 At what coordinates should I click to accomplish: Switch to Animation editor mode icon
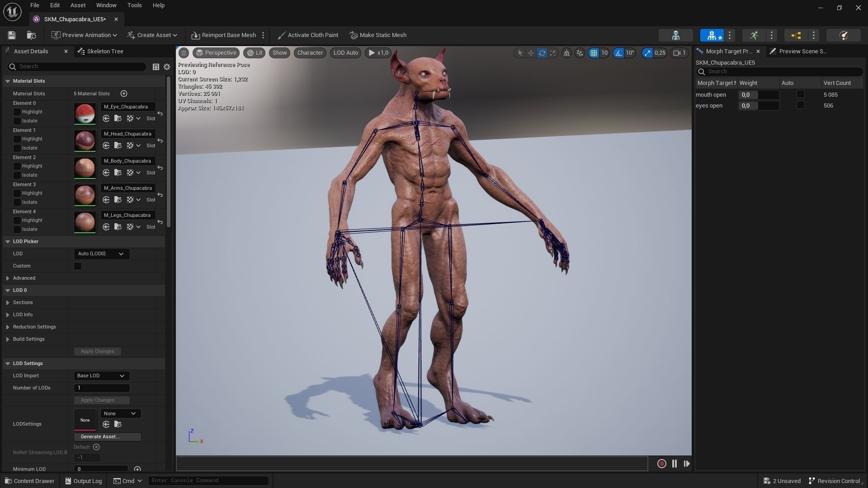[x=754, y=35]
